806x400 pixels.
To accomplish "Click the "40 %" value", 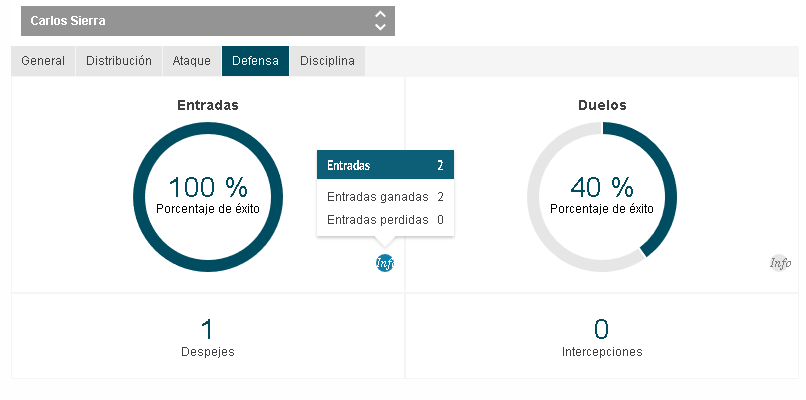I will (602, 187).
